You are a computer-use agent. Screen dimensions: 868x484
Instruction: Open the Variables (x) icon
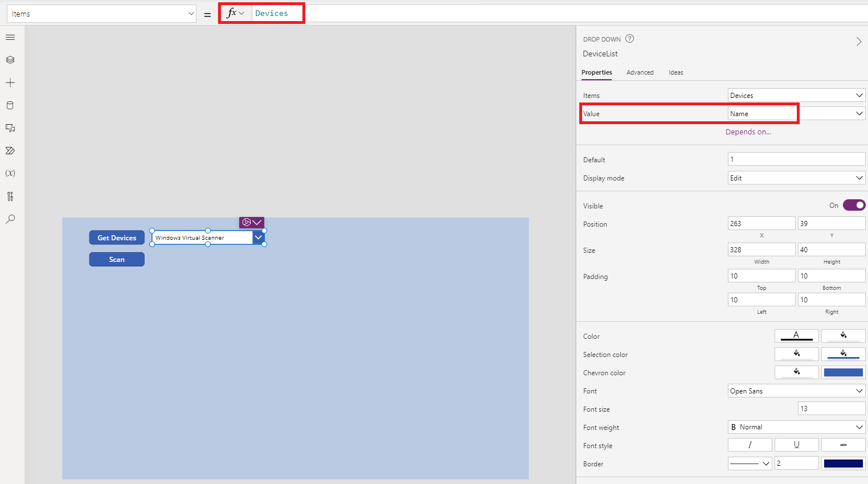tap(10, 173)
